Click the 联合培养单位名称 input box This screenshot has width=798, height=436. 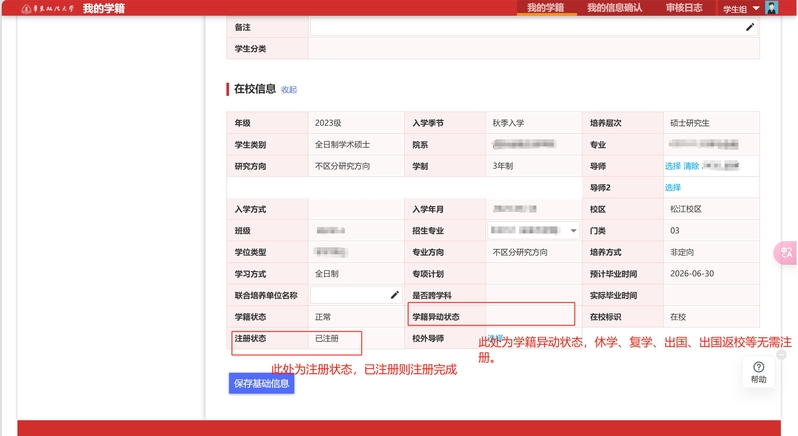(350, 295)
